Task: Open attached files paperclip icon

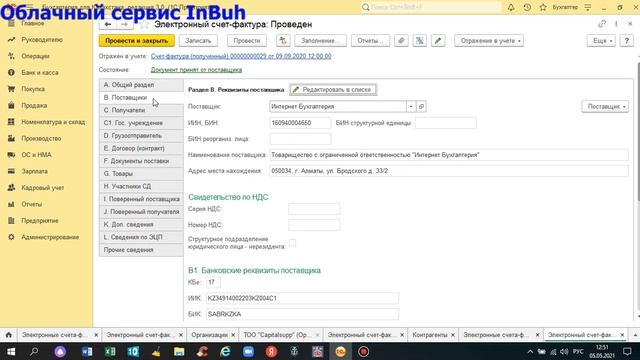Action: click(x=401, y=40)
